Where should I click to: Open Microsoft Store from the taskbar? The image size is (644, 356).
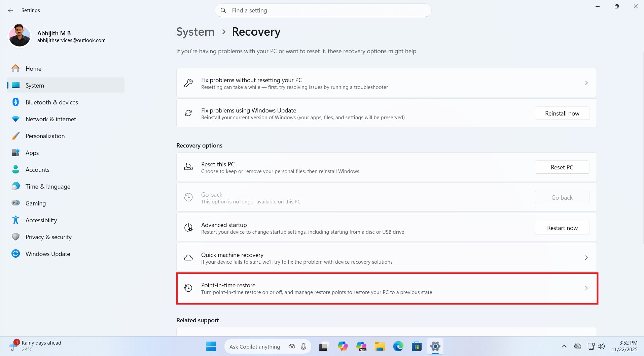point(417,346)
